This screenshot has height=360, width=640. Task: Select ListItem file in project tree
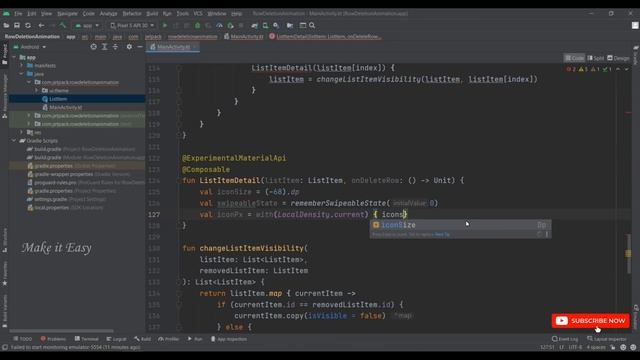(58, 99)
